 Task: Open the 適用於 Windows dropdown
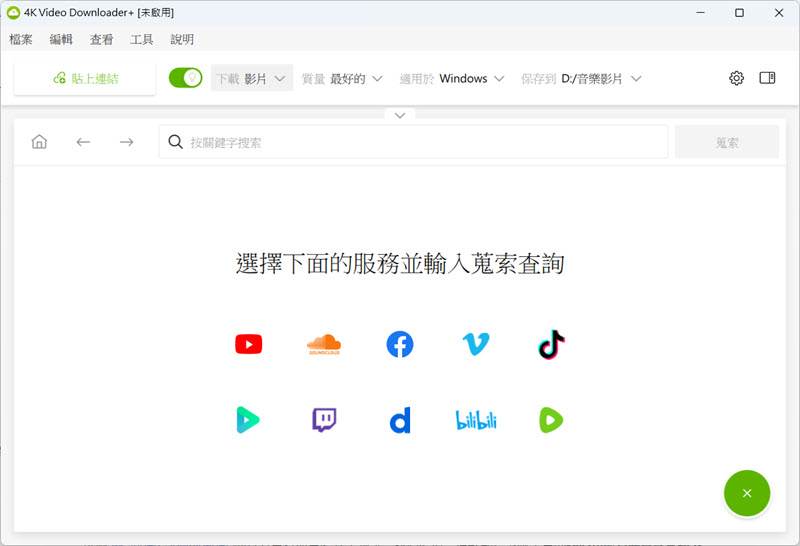click(452, 79)
